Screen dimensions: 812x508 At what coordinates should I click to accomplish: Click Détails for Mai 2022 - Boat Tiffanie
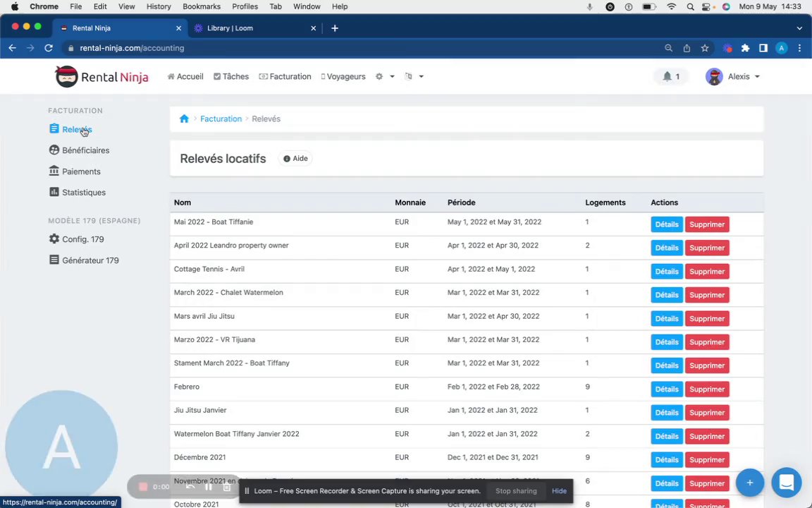click(666, 224)
